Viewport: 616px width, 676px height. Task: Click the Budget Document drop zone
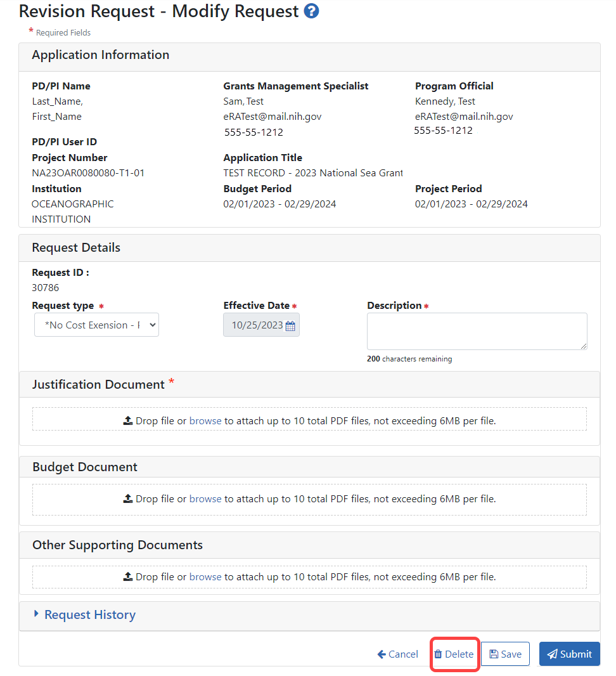[309, 500]
